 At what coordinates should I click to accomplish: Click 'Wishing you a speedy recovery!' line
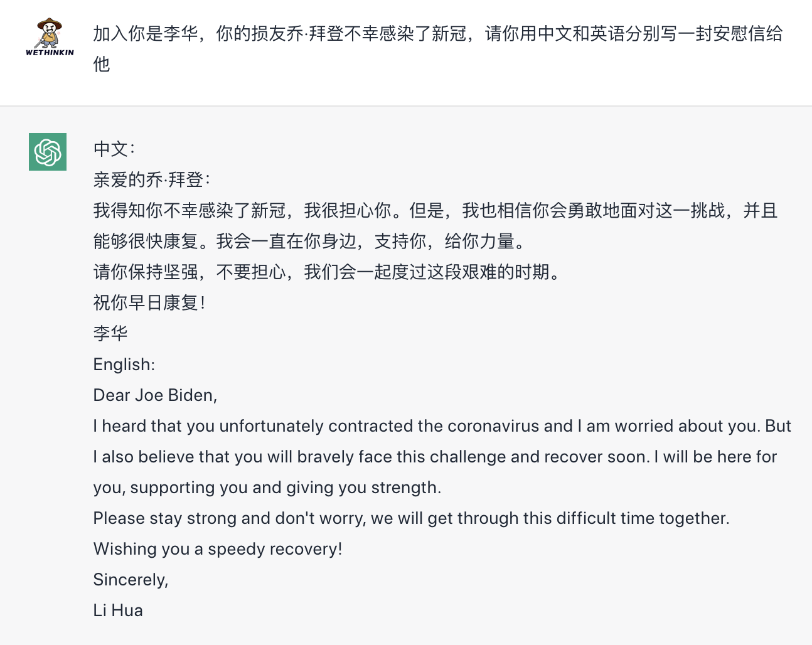tap(218, 549)
